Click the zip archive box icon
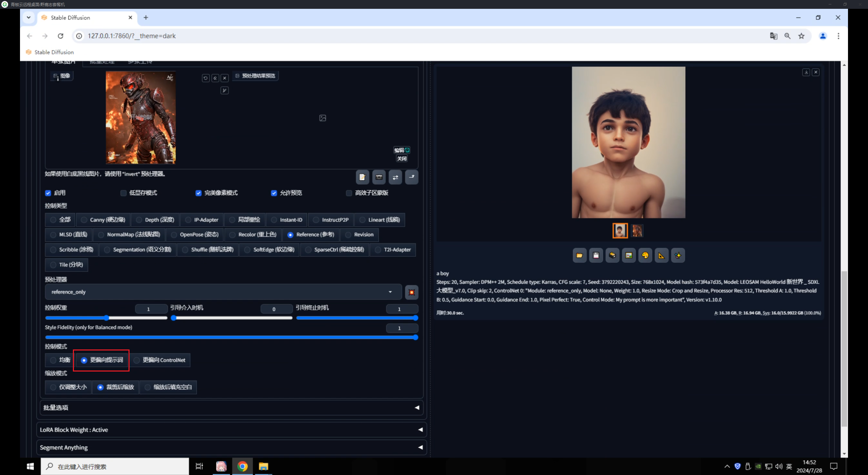The image size is (868, 475). coord(612,255)
